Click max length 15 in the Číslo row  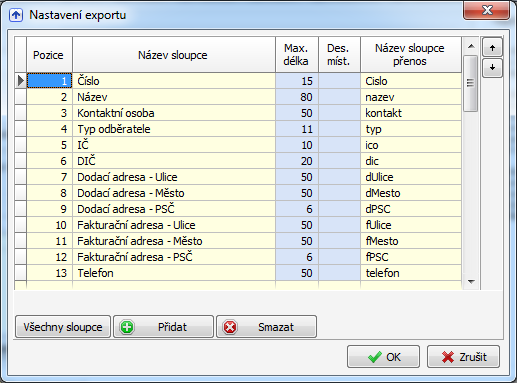coord(297,81)
